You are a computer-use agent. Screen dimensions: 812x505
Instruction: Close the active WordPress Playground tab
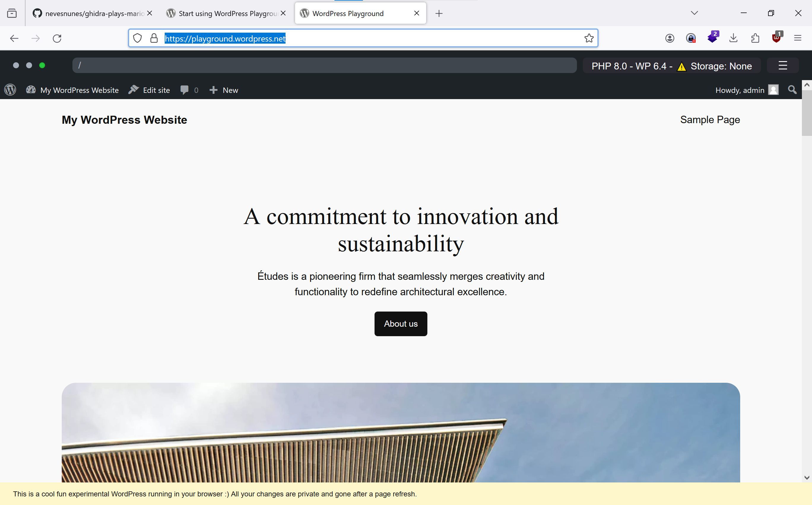(x=416, y=13)
